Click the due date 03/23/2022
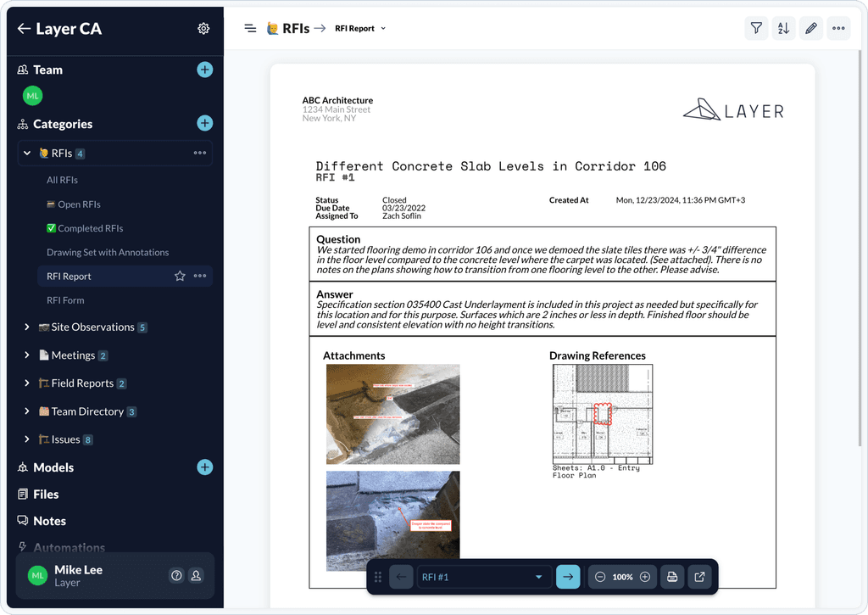The width and height of the screenshot is (868, 615). (x=403, y=209)
